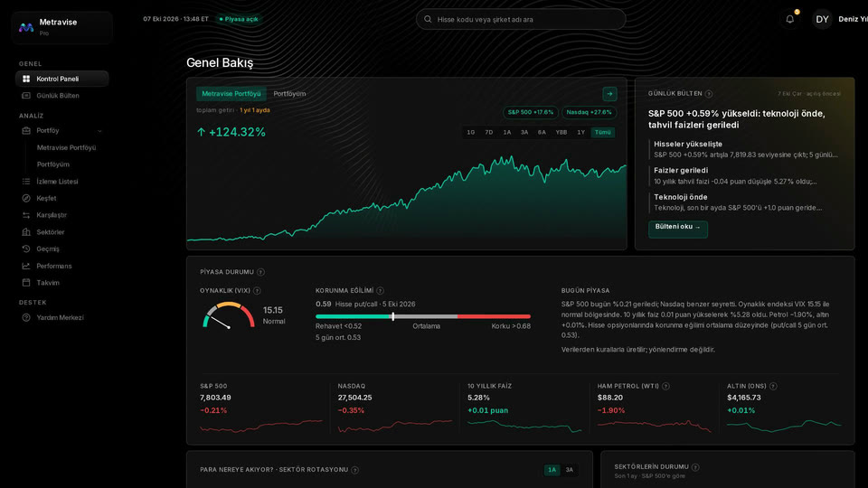Select 3A chart range in portfolio chart
Image resolution: width=868 pixels, height=488 pixels.
point(524,132)
